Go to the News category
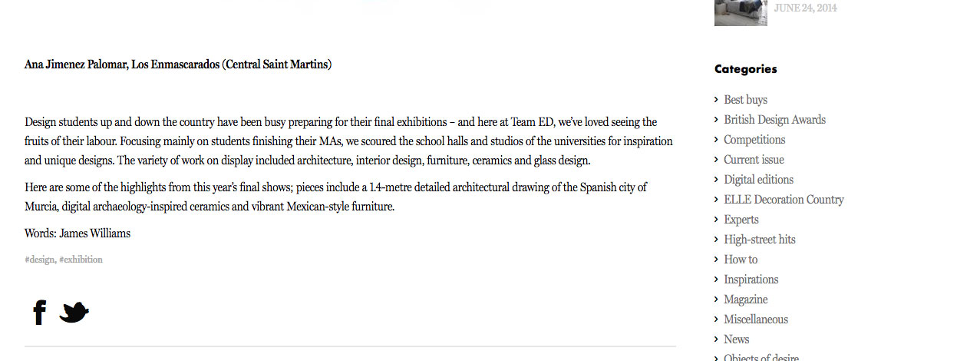 [x=736, y=339]
